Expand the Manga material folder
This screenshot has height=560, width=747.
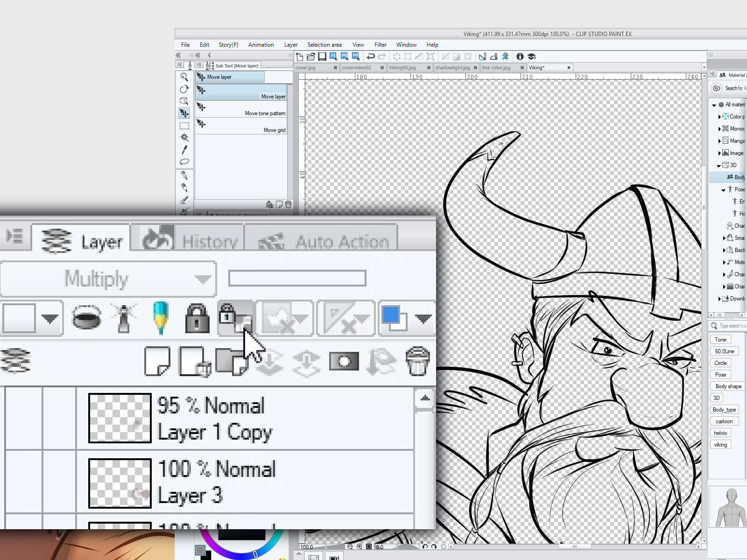tap(719, 141)
